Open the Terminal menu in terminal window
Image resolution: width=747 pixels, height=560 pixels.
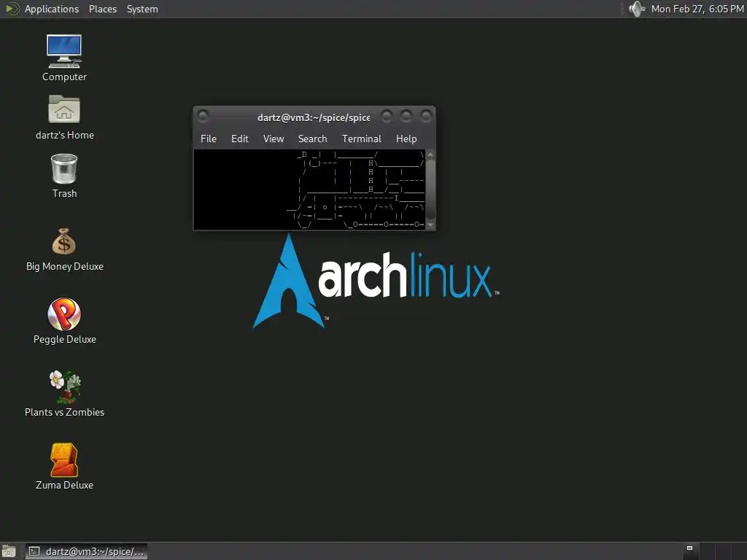click(362, 139)
